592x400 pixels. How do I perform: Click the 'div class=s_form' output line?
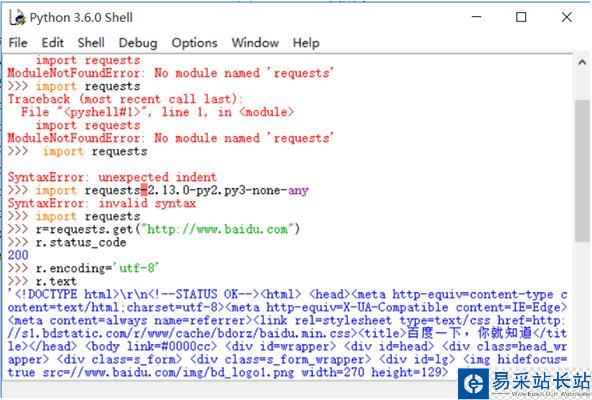click(x=287, y=359)
